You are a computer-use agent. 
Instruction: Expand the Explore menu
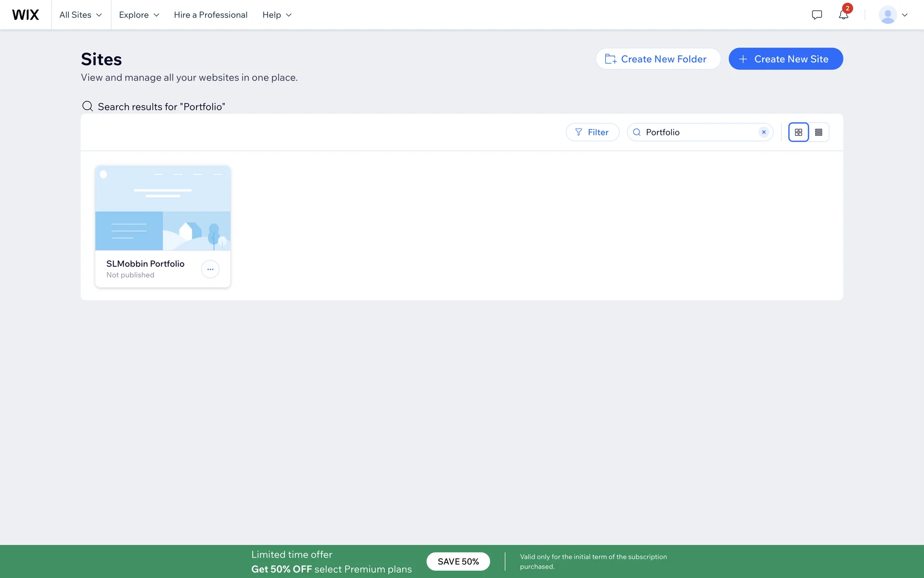click(x=139, y=15)
